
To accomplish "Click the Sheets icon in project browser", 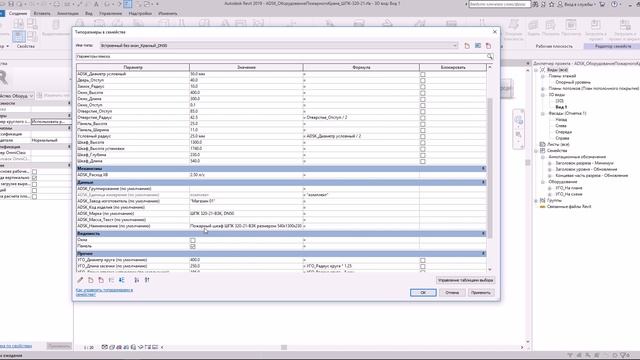I will click(542, 144).
